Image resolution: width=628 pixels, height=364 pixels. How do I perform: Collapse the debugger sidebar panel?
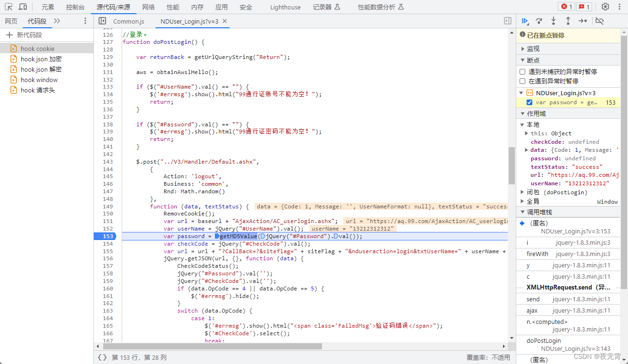[x=508, y=21]
